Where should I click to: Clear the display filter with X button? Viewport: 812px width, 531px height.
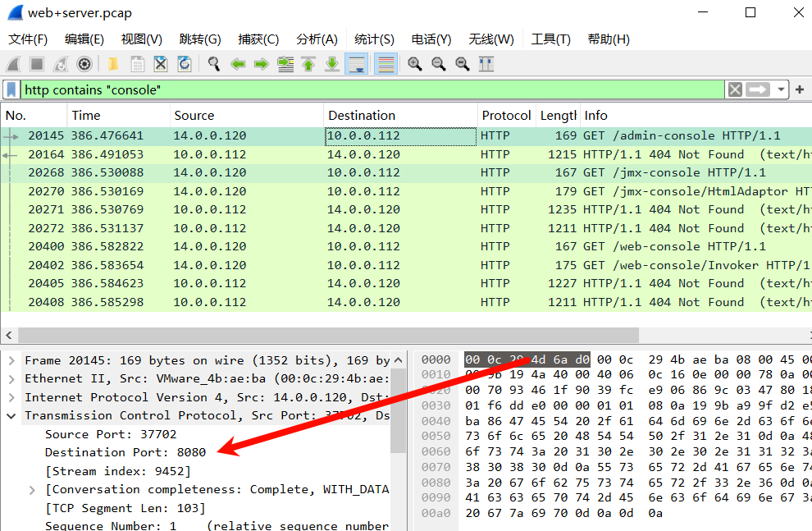pyautogui.click(x=735, y=89)
